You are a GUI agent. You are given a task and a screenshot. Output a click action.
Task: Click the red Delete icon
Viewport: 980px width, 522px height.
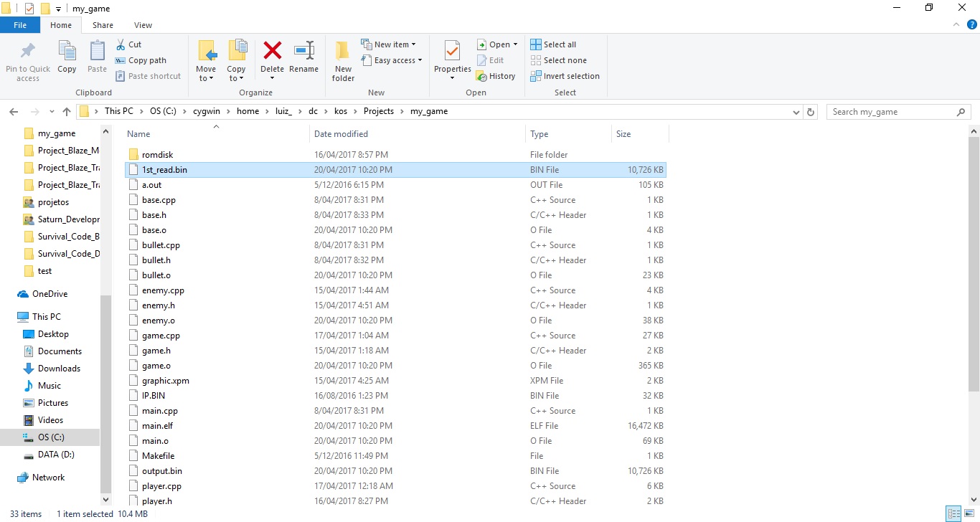(273, 50)
